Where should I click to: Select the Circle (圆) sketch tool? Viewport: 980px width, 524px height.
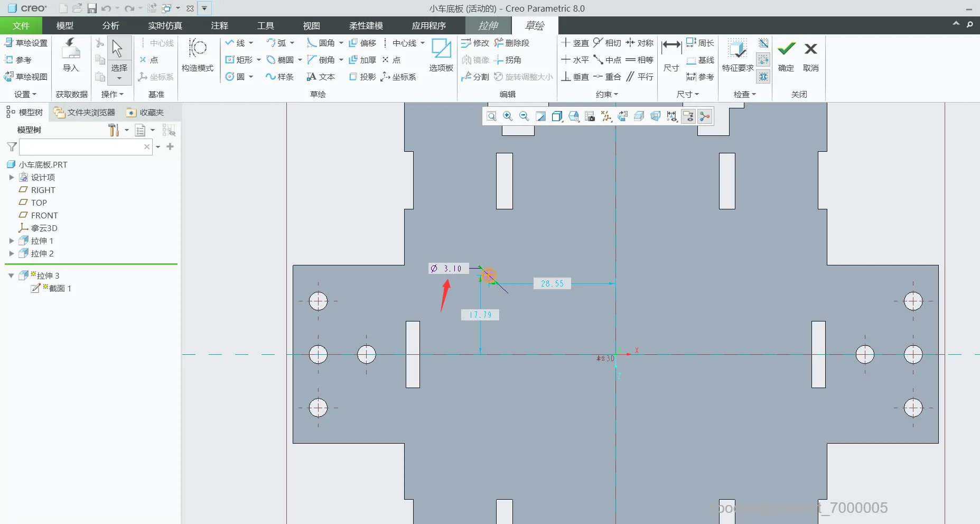(x=235, y=77)
